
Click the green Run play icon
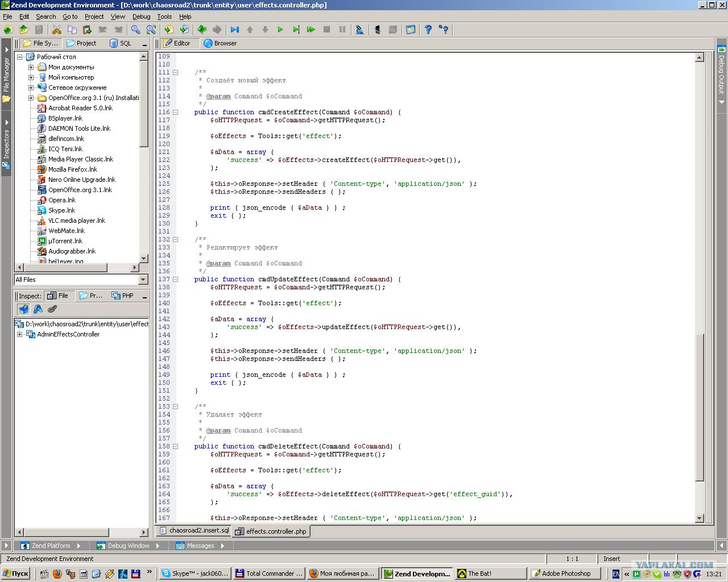(280, 30)
